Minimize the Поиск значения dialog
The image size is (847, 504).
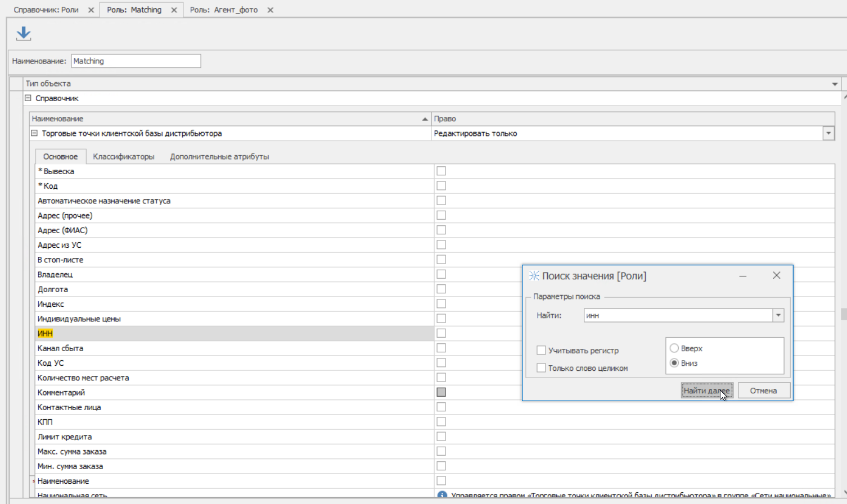point(743,276)
